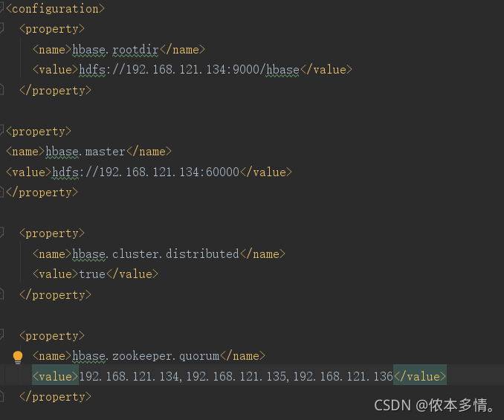
Task: Click closing property tag below the 60000 value
Action: [42, 193]
